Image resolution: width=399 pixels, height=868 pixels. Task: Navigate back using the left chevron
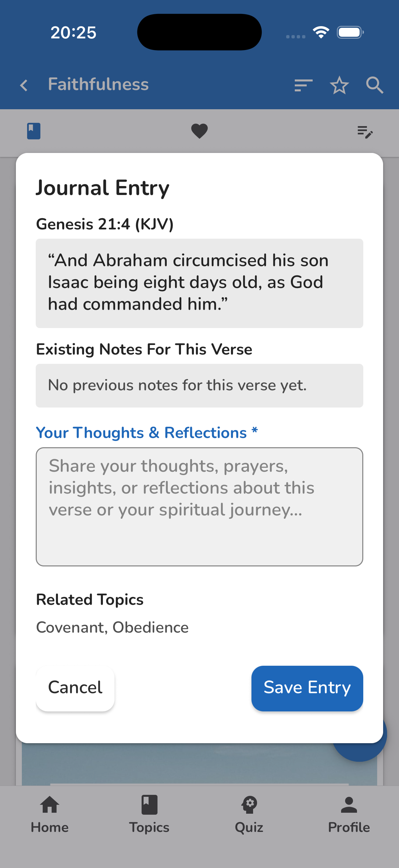(23, 85)
